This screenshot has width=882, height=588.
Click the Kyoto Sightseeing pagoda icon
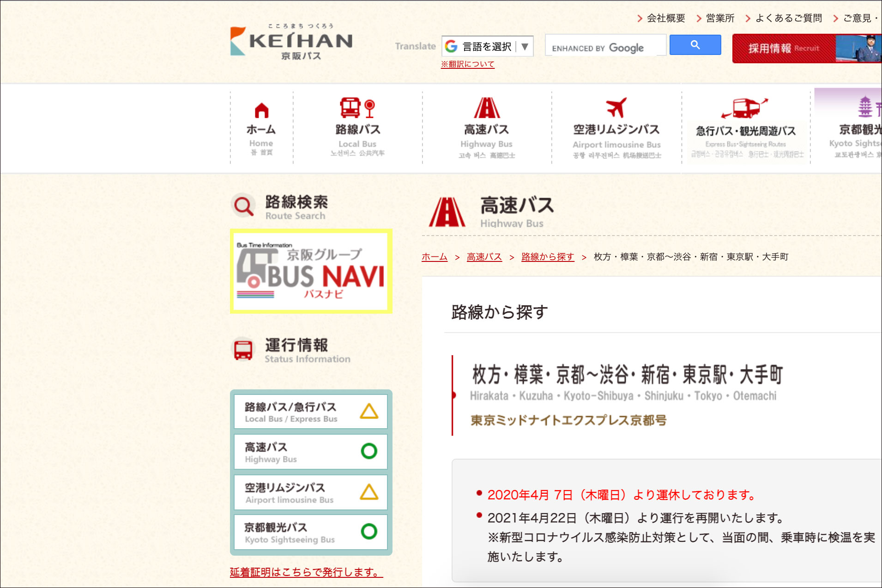[864, 107]
